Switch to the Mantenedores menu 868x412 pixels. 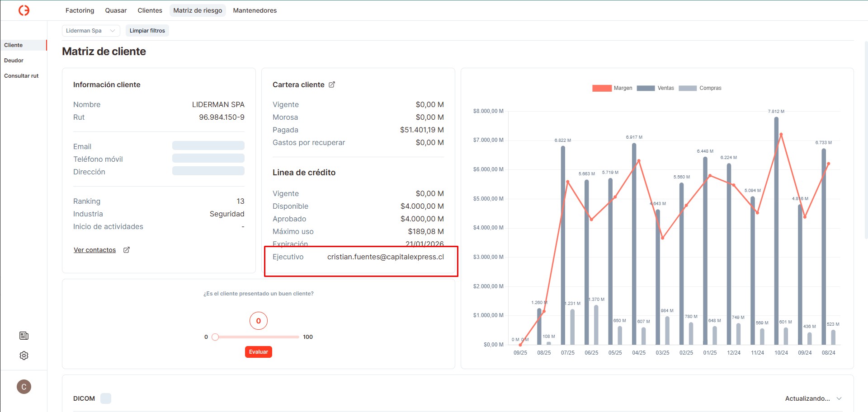255,10
